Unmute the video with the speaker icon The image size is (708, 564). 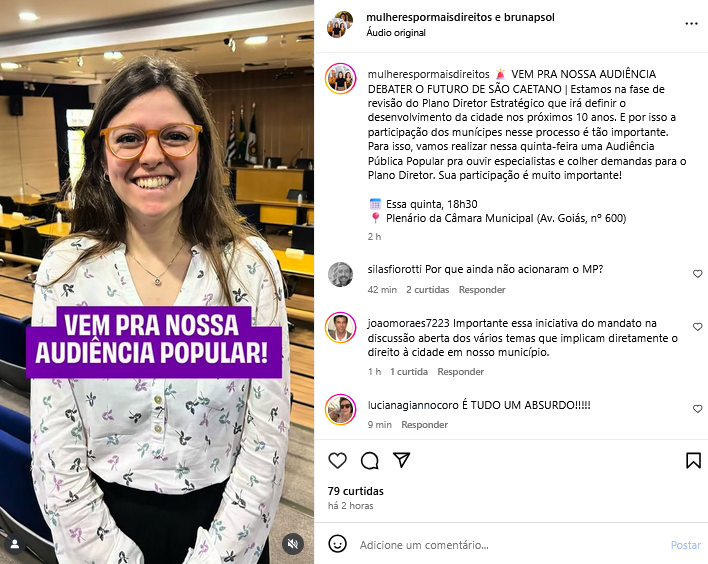point(293,544)
